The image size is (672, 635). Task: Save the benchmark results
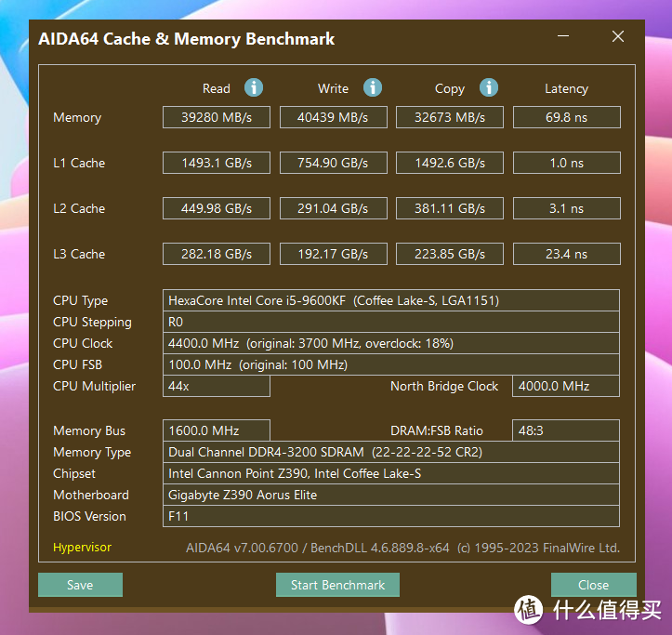click(80, 585)
